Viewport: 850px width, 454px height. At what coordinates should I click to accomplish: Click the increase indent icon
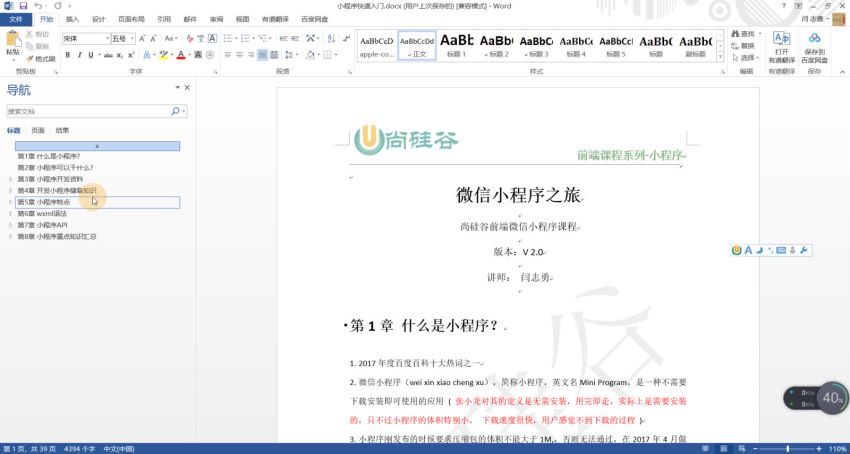click(x=295, y=39)
